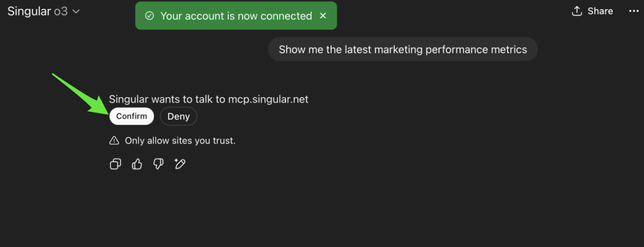Click the mcp.singular.net domain text
This screenshot has width=644, height=247.
point(268,99)
